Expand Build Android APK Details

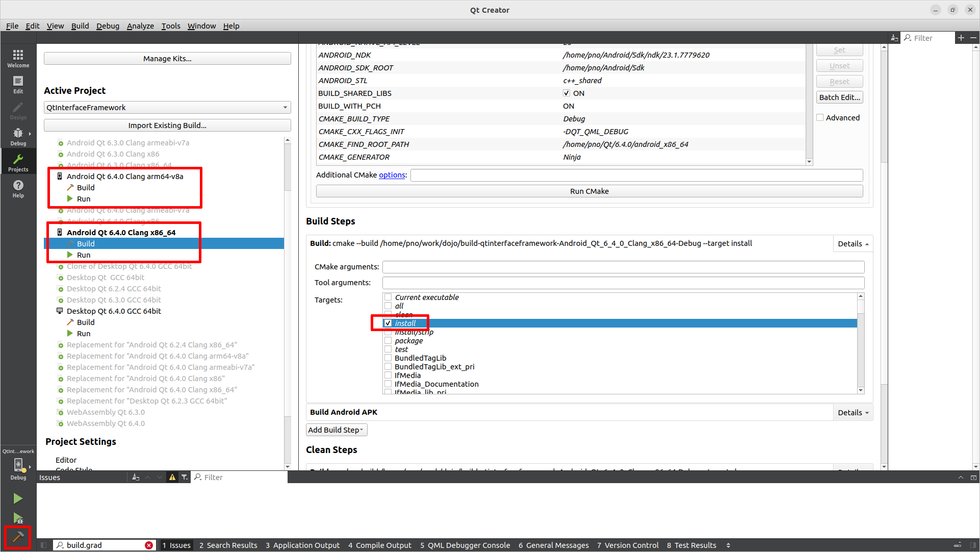(853, 413)
